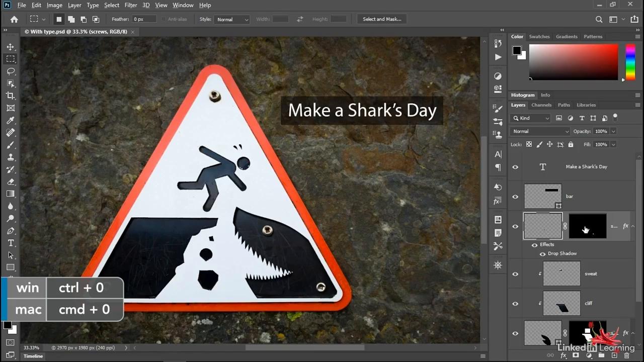Click the Feather input field
644x362 pixels.
(144, 19)
